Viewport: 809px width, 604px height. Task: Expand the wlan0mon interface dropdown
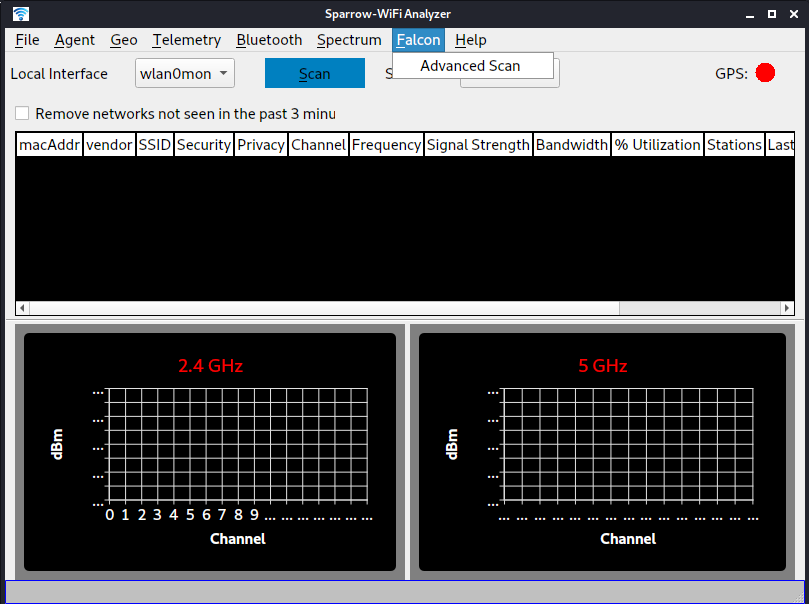coord(185,73)
